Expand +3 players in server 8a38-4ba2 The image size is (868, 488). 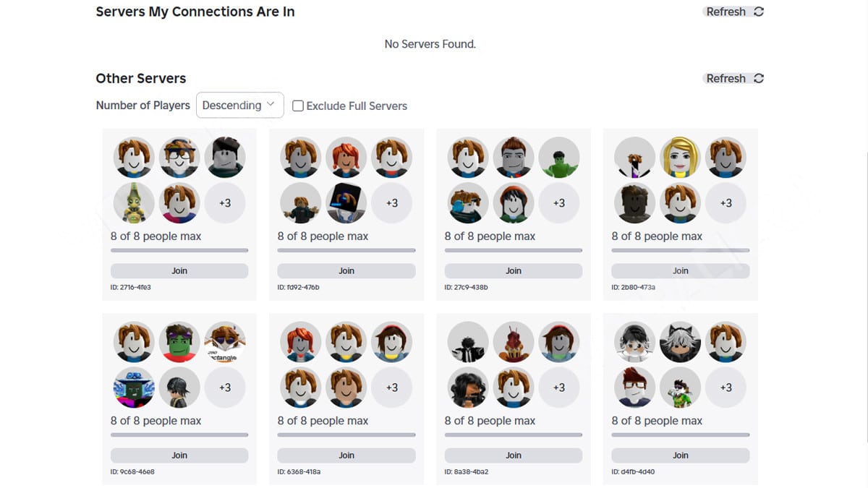pyautogui.click(x=558, y=388)
